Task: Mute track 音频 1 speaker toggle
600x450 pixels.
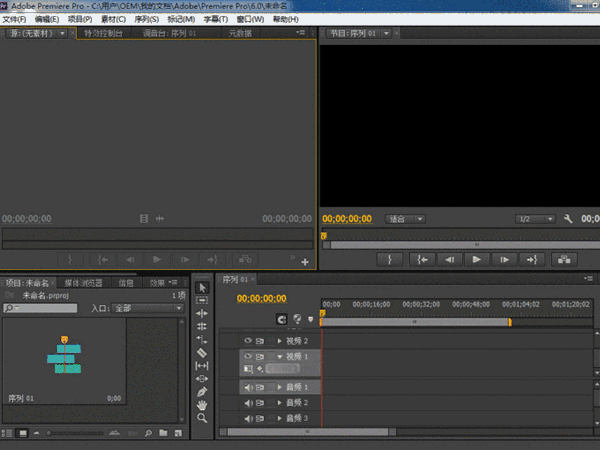Action: coord(248,387)
